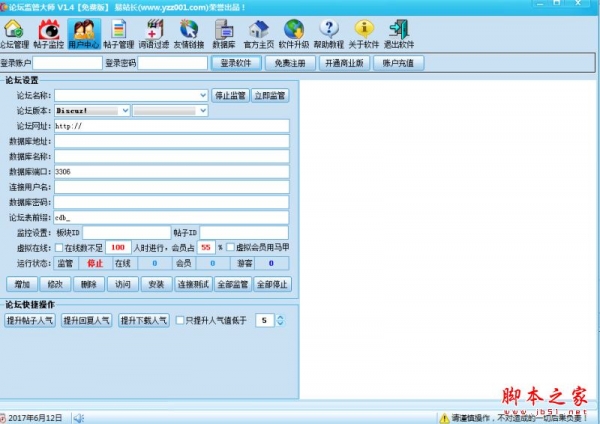The image size is (600, 424).
Task: Adjust the 人气值 spinner arrows
Action: (x=280, y=320)
